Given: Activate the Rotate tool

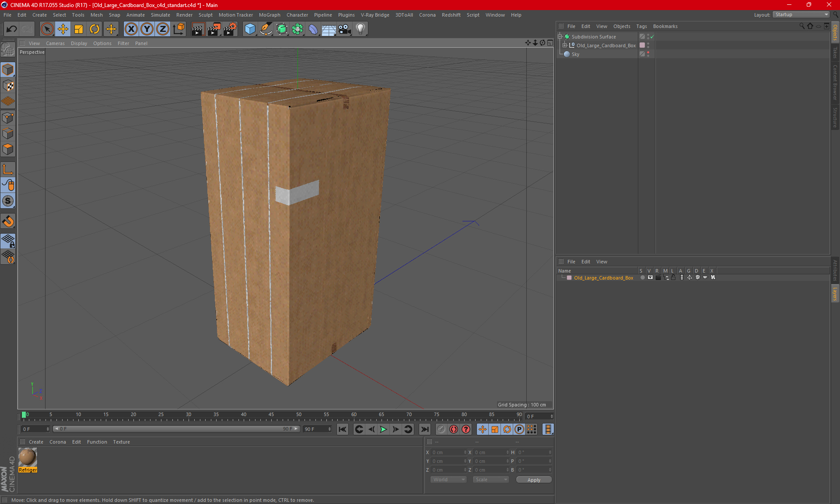Looking at the screenshot, I should (94, 29).
